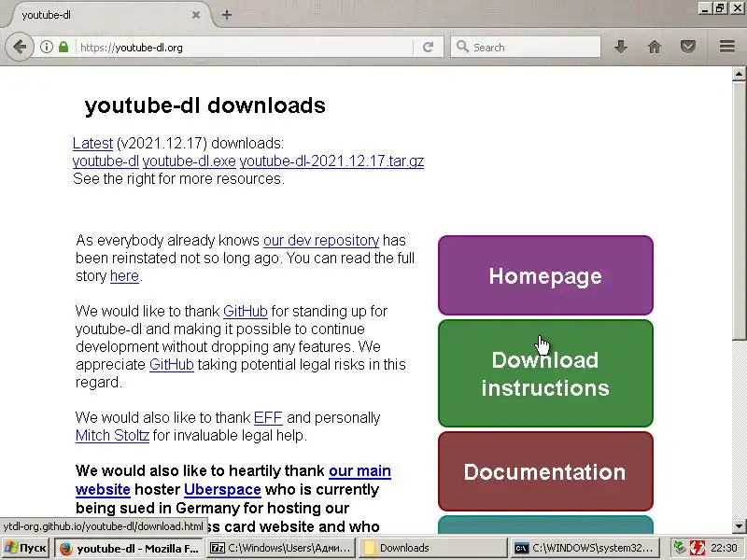Open the Mitch Stoltz link
The width and height of the screenshot is (747, 560).
pyautogui.click(x=112, y=436)
